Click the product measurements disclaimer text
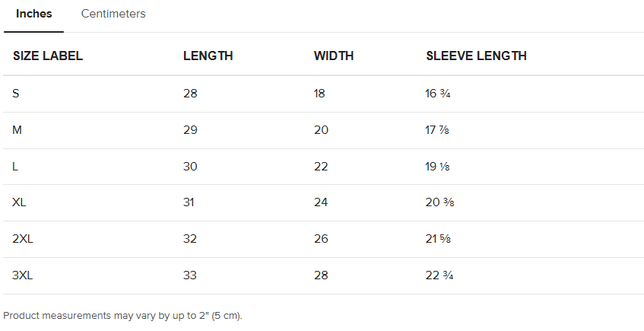 coord(122,315)
